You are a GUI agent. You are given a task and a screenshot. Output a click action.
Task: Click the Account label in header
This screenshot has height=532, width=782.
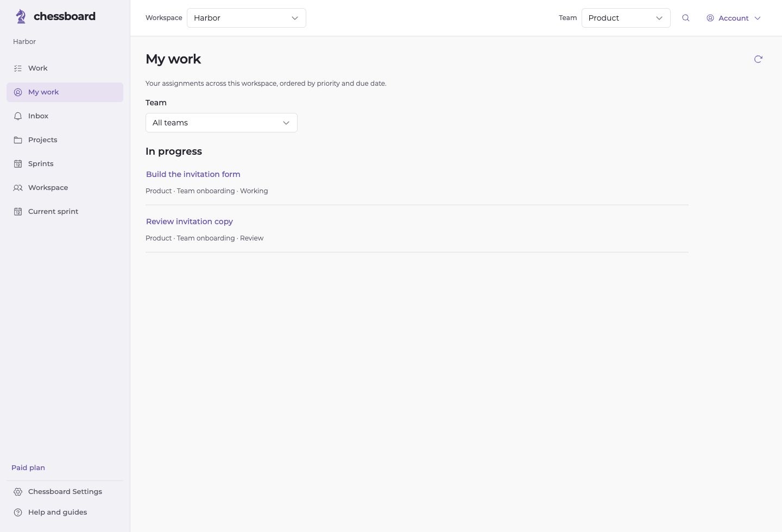[x=734, y=18]
